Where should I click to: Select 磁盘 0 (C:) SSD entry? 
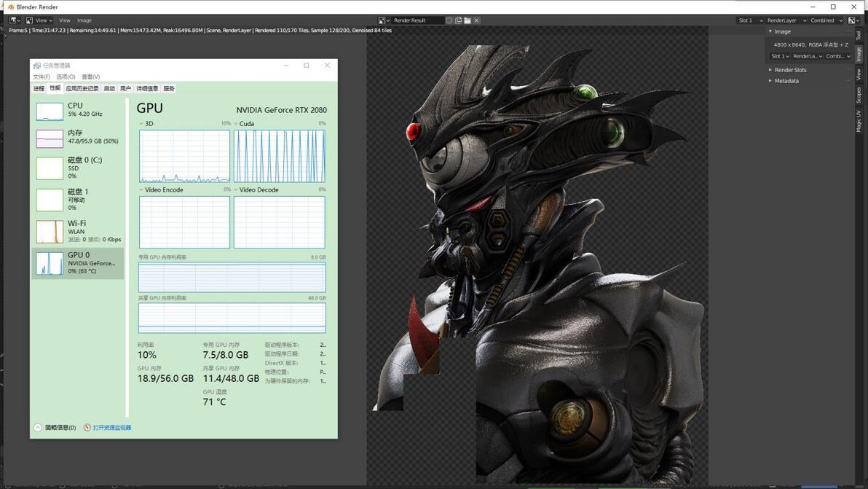click(78, 168)
